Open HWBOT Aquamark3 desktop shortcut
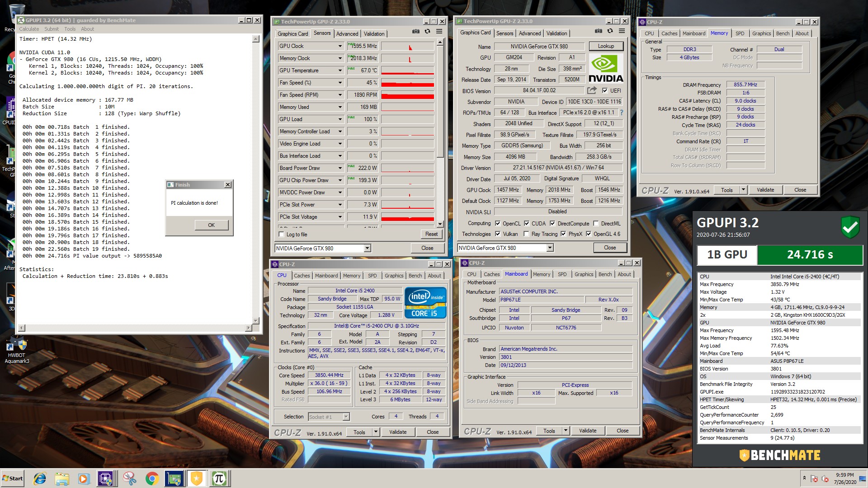868x488 pixels. point(17,351)
